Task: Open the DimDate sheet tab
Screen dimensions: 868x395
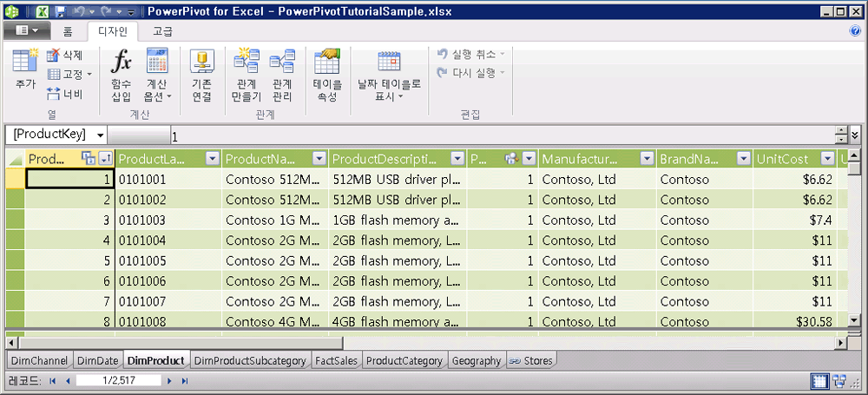Action: [97, 360]
